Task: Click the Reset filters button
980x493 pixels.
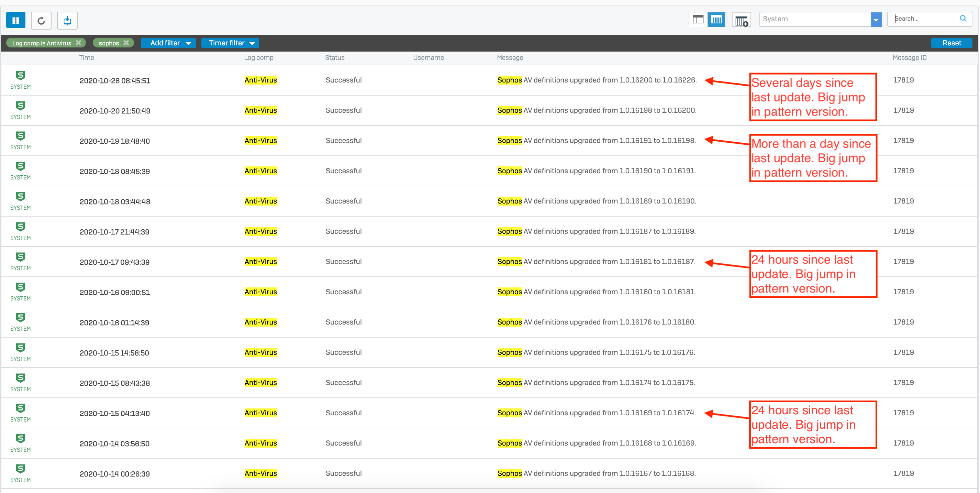Action: pos(951,43)
